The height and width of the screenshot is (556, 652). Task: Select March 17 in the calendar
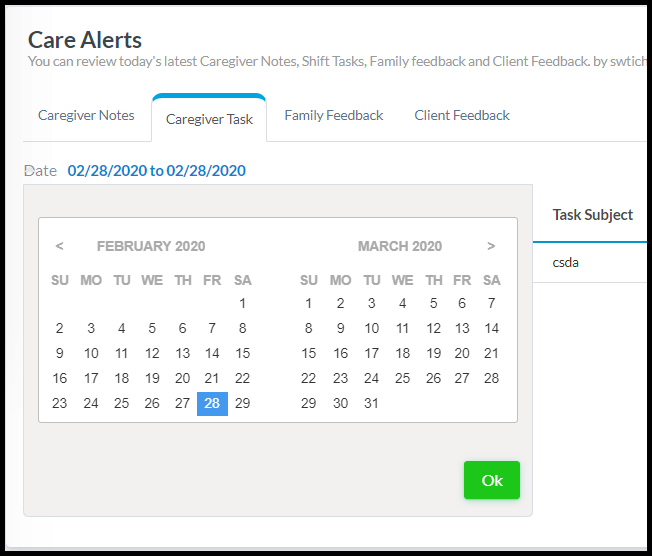[371, 354]
